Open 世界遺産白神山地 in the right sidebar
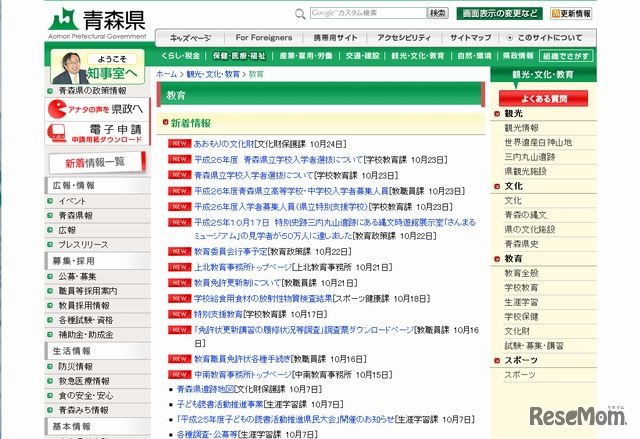 tap(538, 142)
